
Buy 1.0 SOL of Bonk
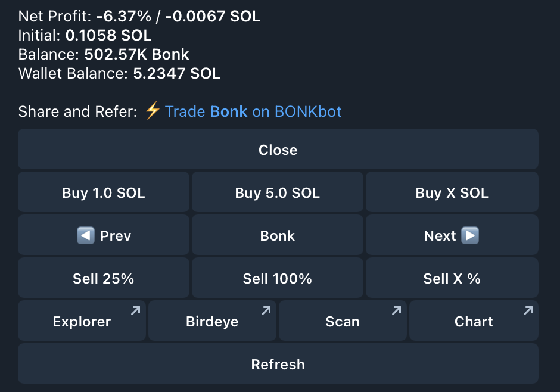[x=103, y=193]
